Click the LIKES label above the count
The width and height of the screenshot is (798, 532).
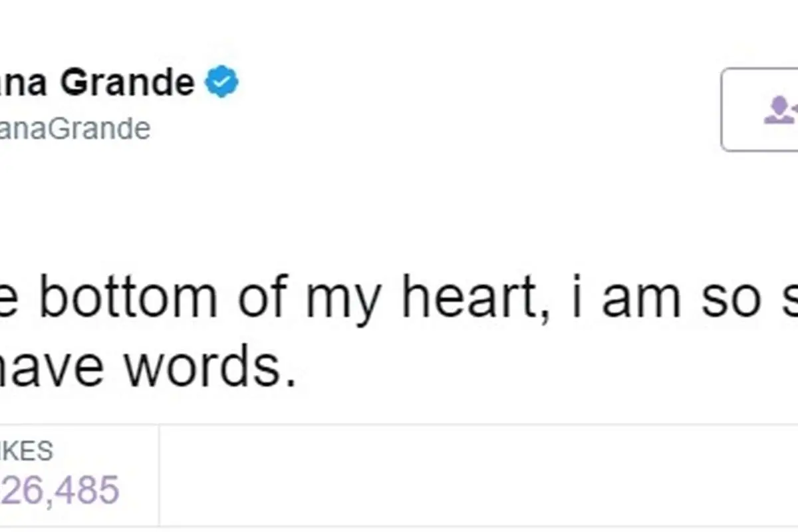pyautogui.click(x=27, y=452)
